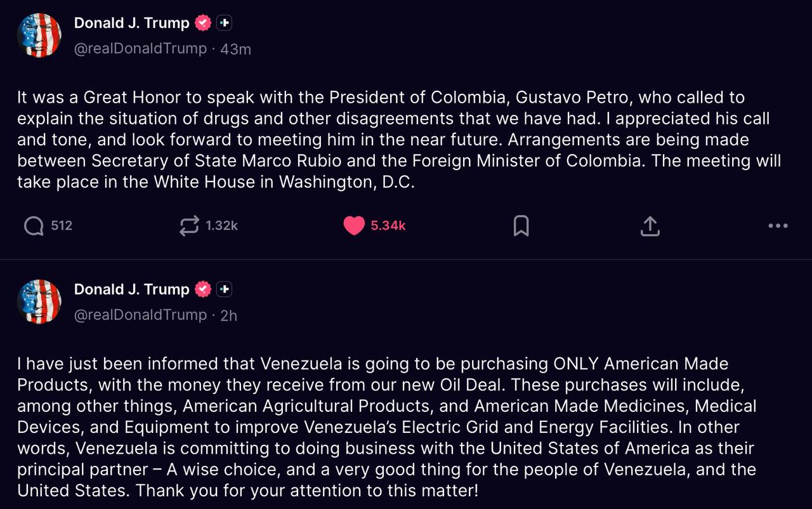Open the post via the 43m timestamp
Image resolution: width=812 pixels, height=509 pixels.
point(235,49)
